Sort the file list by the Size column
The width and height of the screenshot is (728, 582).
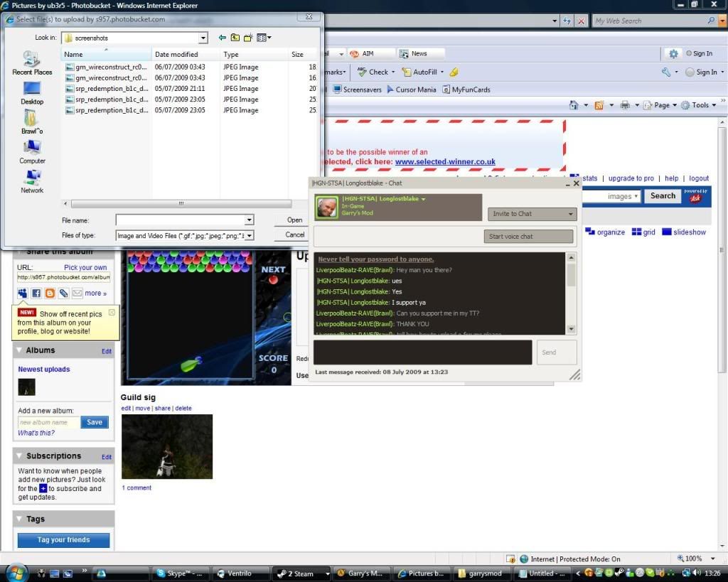pyautogui.click(x=303, y=54)
